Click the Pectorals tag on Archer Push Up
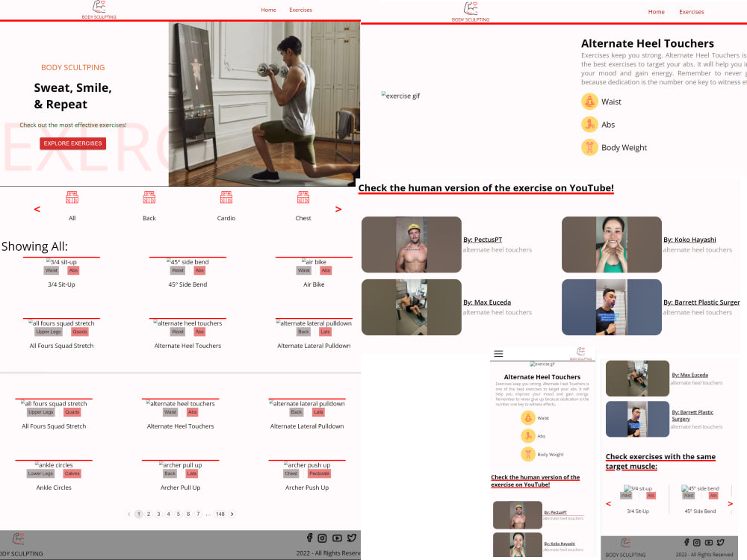Image resolution: width=747 pixels, height=560 pixels. (x=319, y=473)
